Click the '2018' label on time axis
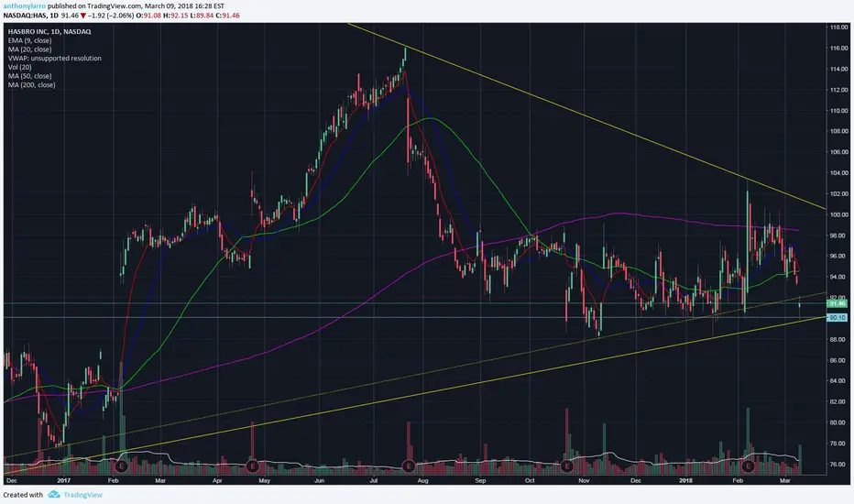Viewport: 854px width, 504px height. pos(685,480)
